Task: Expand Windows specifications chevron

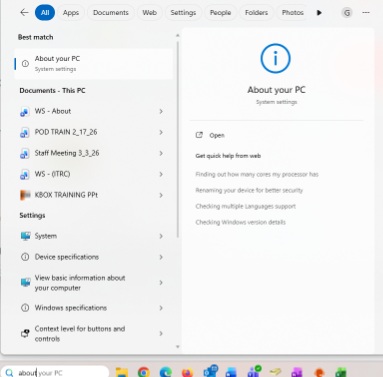Action: (x=161, y=308)
